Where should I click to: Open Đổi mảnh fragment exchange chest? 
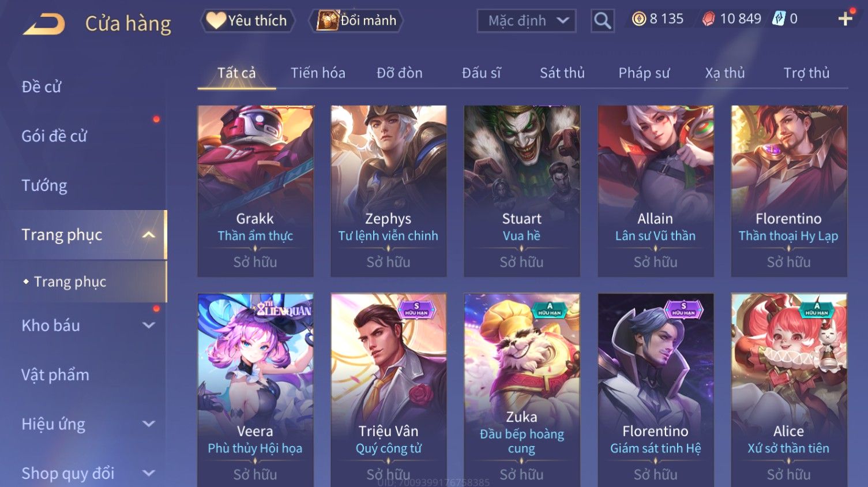point(356,20)
